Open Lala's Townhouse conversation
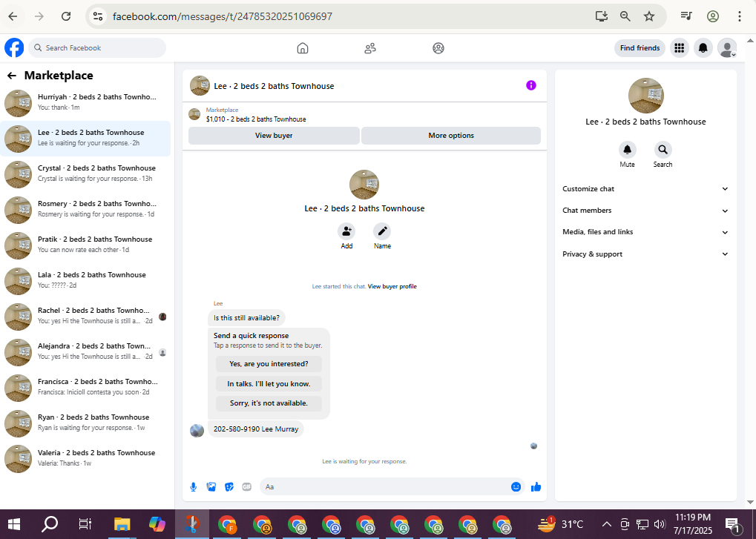The width and height of the screenshot is (756, 539). click(85, 281)
